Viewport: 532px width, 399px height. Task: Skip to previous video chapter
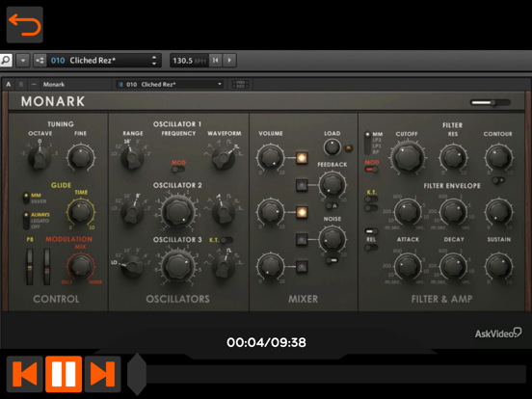pyautogui.click(x=25, y=374)
